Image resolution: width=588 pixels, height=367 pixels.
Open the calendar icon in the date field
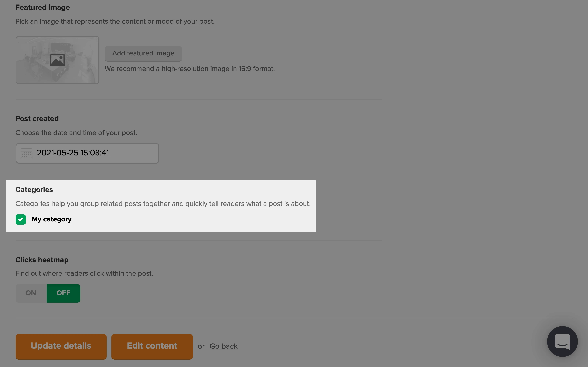27,153
